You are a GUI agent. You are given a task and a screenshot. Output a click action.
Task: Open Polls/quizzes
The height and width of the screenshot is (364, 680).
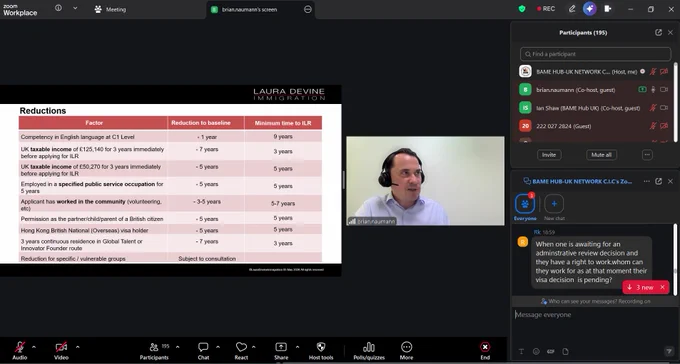point(369,350)
